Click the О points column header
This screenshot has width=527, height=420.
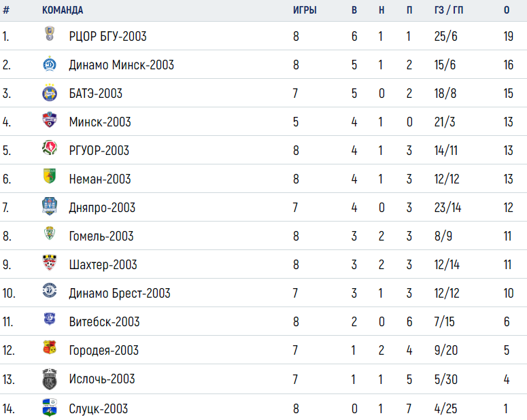[507, 10]
